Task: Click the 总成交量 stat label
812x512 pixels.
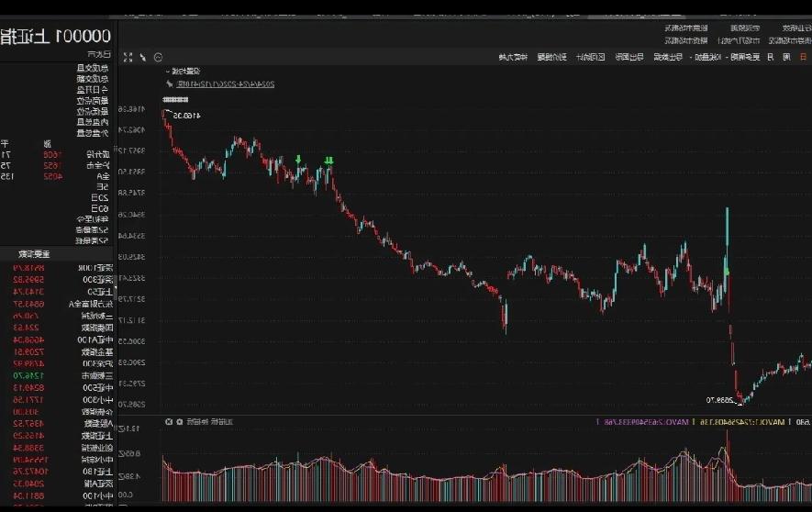Action: coord(93,68)
